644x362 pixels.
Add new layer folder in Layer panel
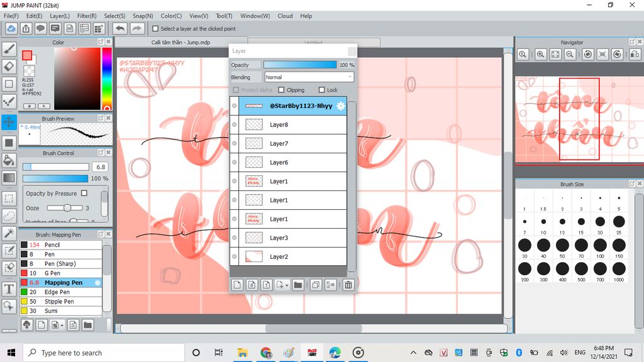coord(298,285)
